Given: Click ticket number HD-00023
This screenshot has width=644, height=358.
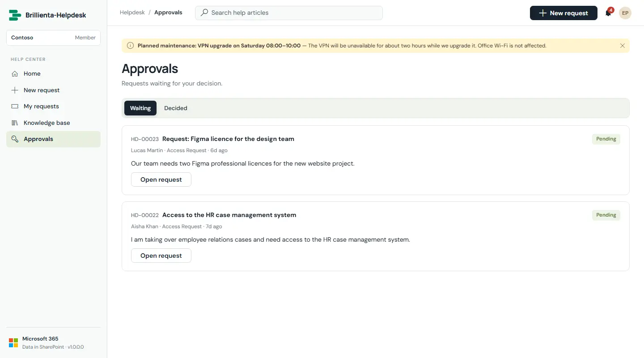Looking at the screenshot, I should [x=145, y=139].
